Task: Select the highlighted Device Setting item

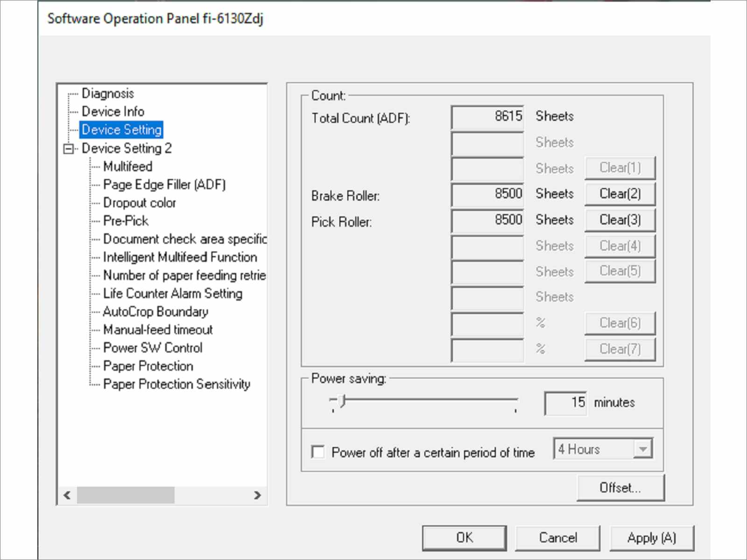Action: 121,130
